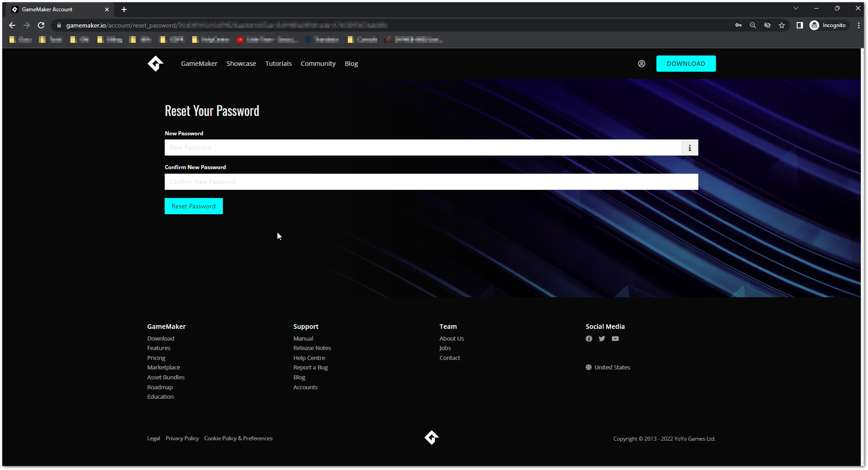Open the Facebook social media icon

point(589,339)
